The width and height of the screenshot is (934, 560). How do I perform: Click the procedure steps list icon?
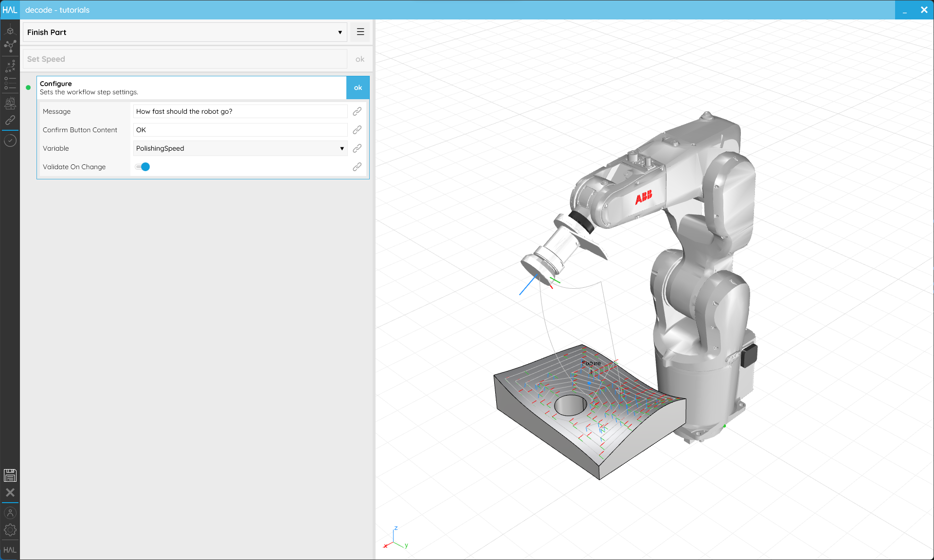point(10,83)
